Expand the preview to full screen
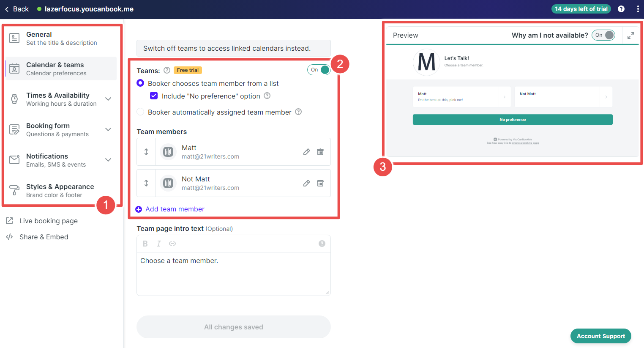Image resolution: width=644 pixels, height=348 pixels. [631, 36]
